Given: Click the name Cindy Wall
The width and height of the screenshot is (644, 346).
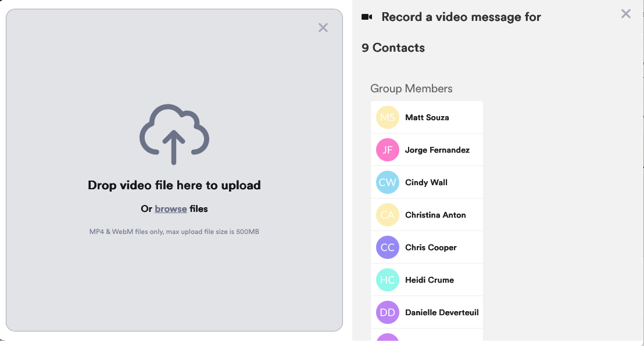Looking at the screenshot, I should coord(426,182).
